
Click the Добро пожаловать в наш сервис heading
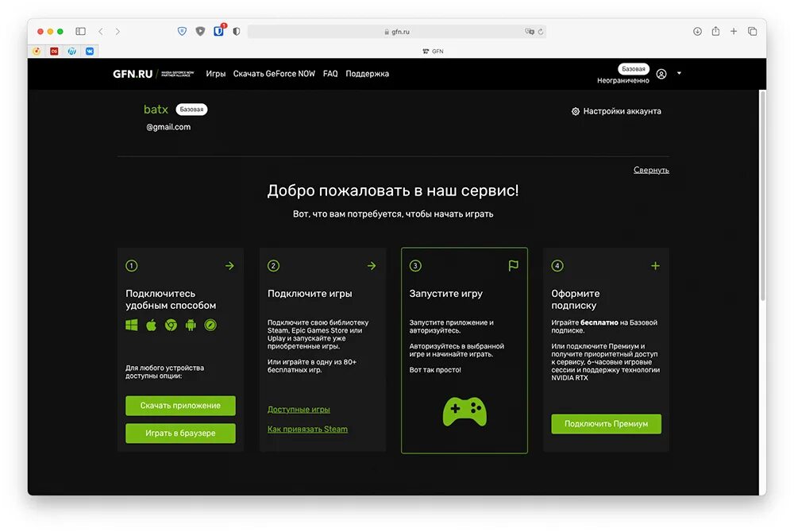point(393,191)
